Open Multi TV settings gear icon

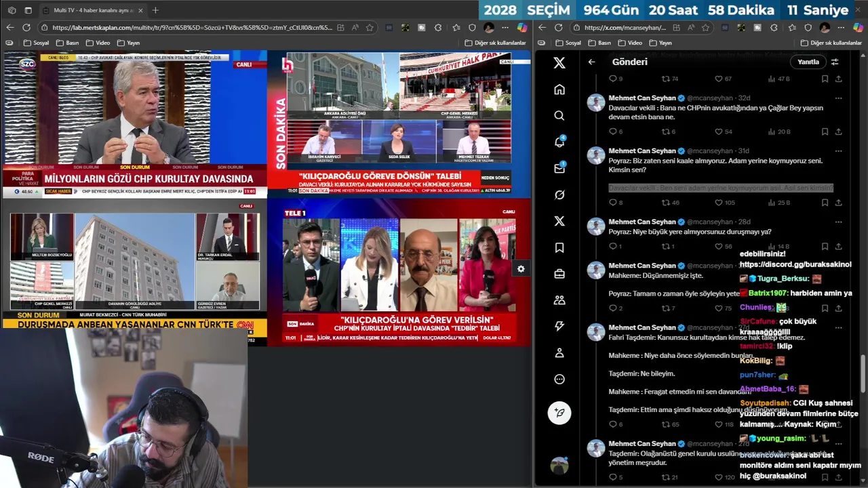521,269
